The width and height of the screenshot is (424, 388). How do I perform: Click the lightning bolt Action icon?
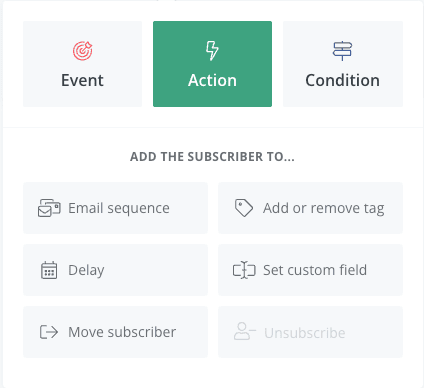tap(212, 51)
